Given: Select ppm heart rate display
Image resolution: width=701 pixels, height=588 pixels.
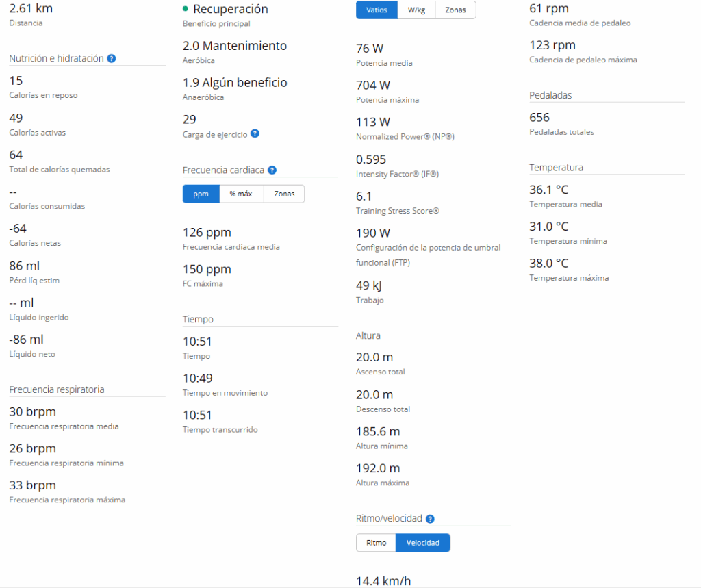Looking at the screenshot, I should pyautogui.click(x=201, y=194).
